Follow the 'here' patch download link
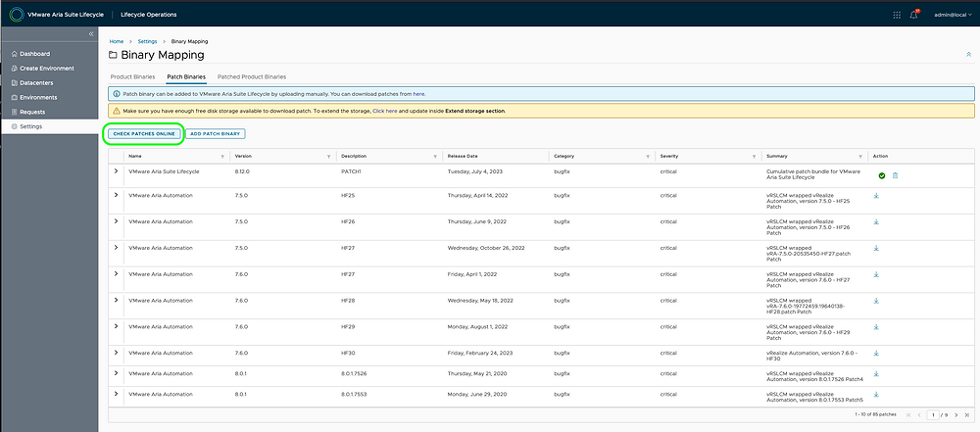 coord(418,94)
